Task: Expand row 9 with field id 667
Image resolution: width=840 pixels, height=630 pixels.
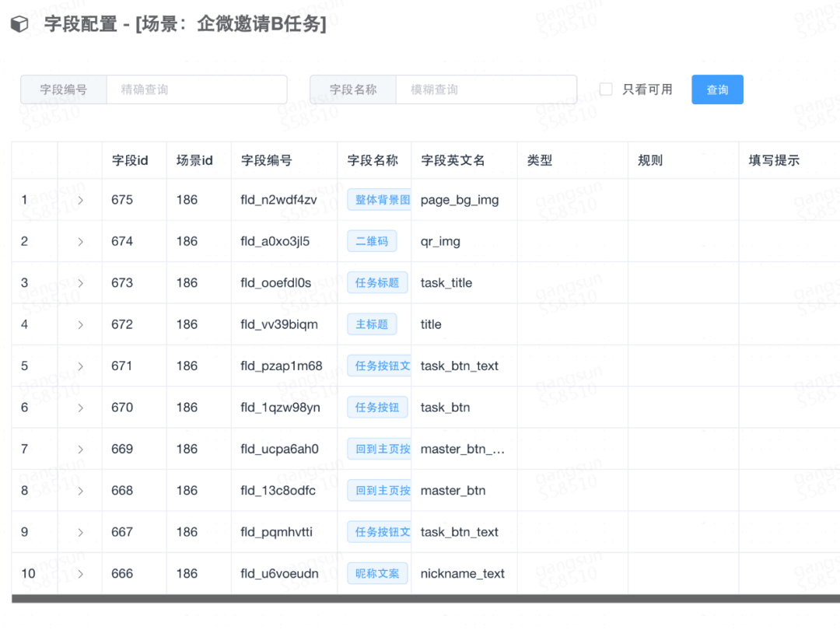Action: click(80, 533)
